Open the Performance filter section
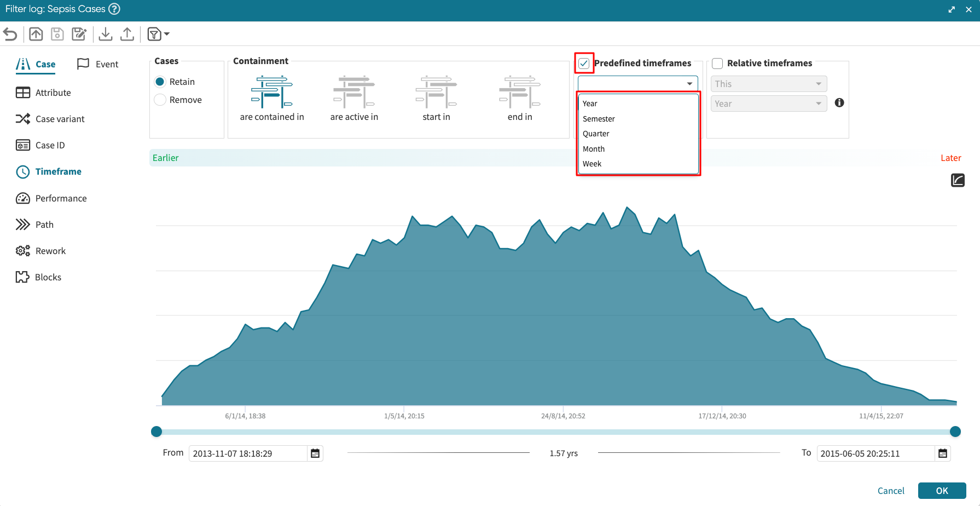The height and width of the screenshot is (506, 980). tap(61, 198)
